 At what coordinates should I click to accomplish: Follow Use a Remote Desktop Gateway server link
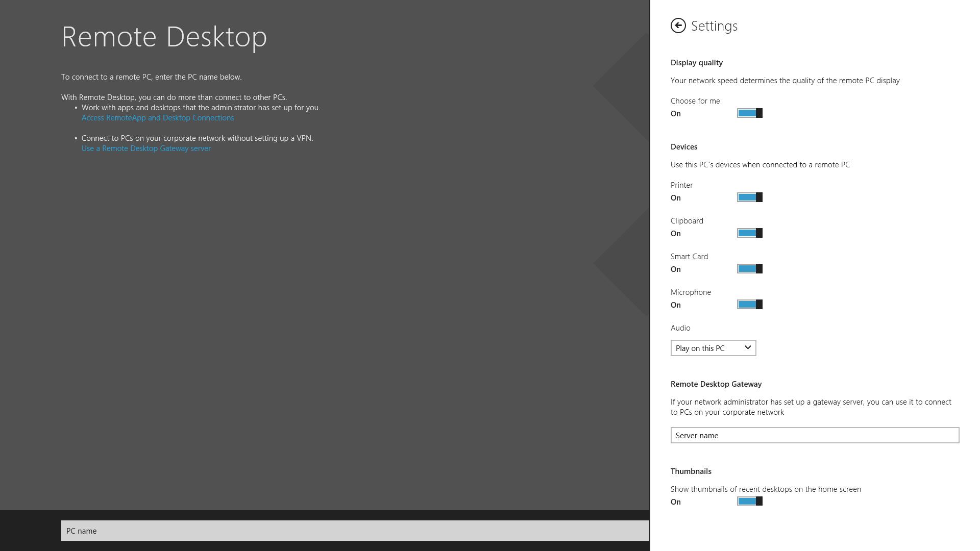point(146,148)
